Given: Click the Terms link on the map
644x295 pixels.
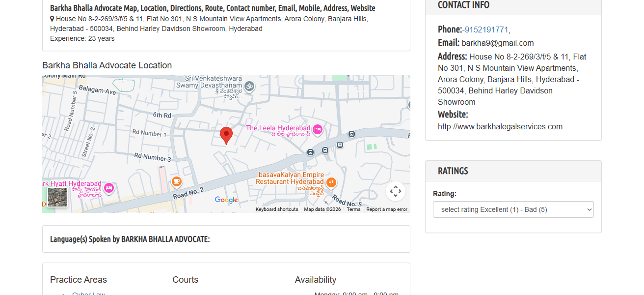Looking at the screenshot, I should tap(353, 209).
